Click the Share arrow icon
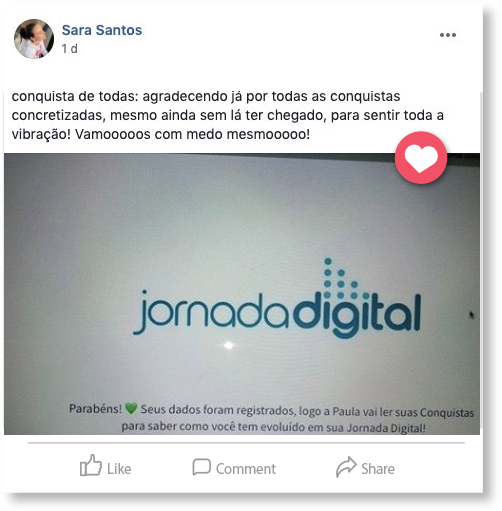Screen dimensions: 502x511 pyautogui.click(x=346, y=467)
